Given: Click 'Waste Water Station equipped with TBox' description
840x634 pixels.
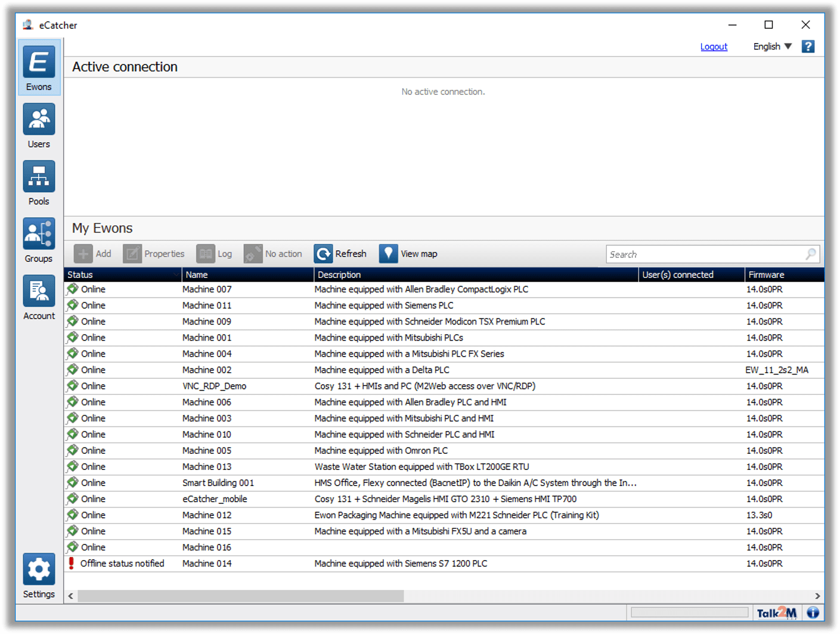Looking at the screenshot, I should [x=421, y=466].
